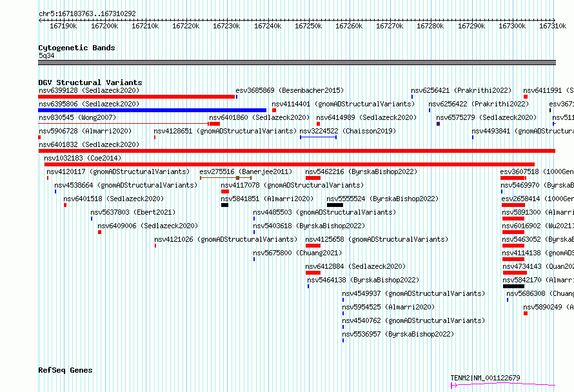
Task: Click the chr5:167183763..167310292 ruler label
Action: pyautogui.click(x=87, y=14)
